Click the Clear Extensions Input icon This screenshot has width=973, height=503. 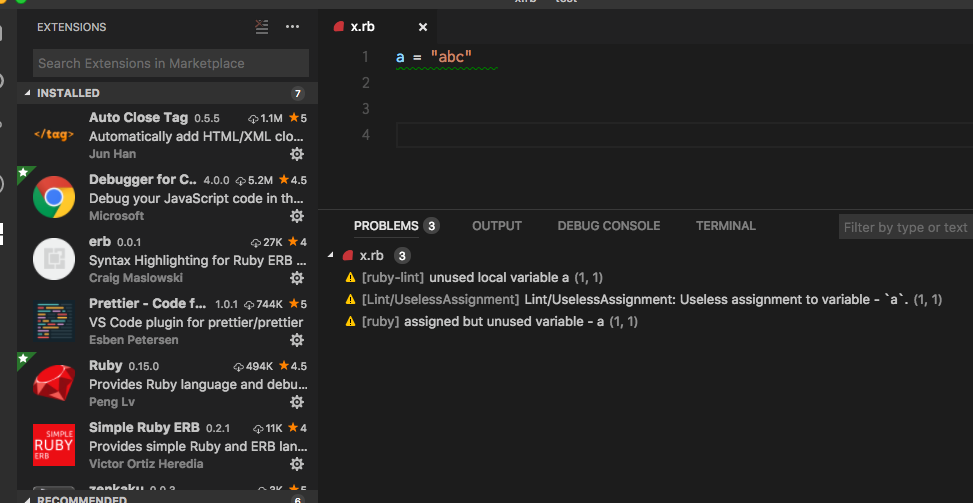262,27
